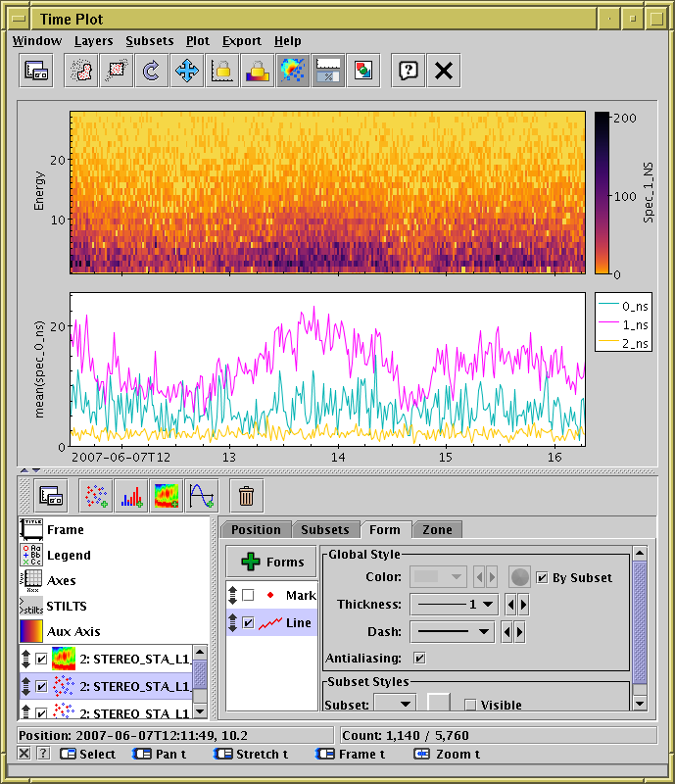Viewport: 675px width, 784px height.
Task: Toggle the By Subset color checkbox
Action: click(x=542, y=578)
